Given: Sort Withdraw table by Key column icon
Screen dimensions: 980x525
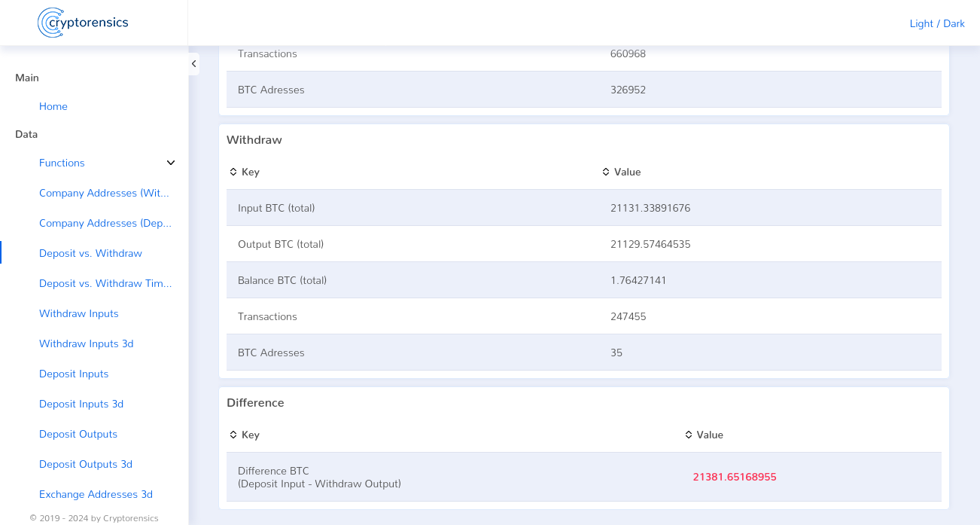Looking at the screenshot, I should coord(233,172).
